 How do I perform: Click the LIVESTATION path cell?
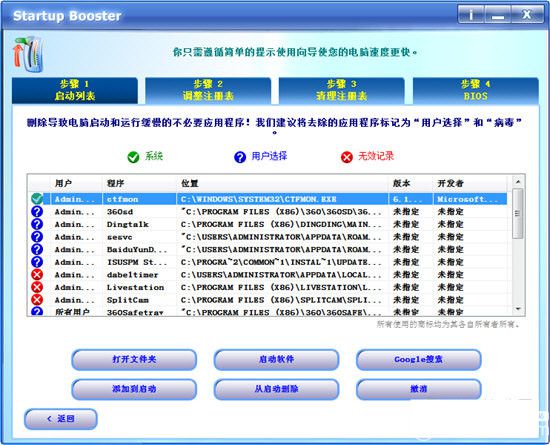[281, 288]
